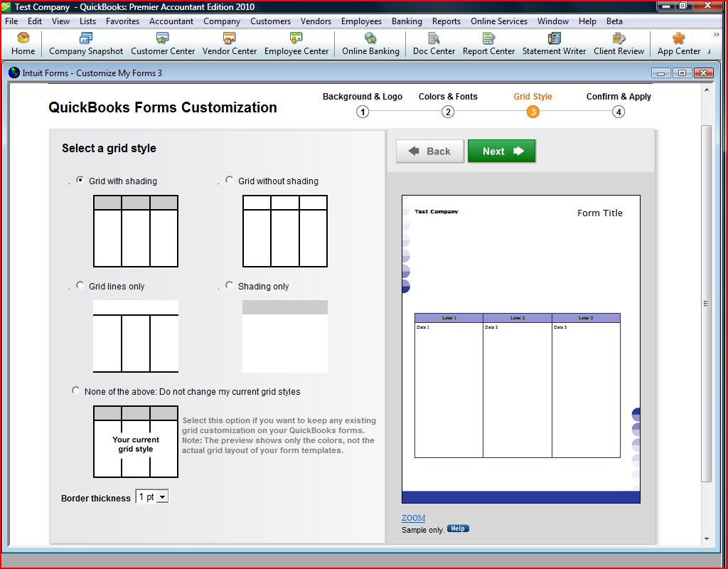Open the Customers menu

[x=270, y=21]
